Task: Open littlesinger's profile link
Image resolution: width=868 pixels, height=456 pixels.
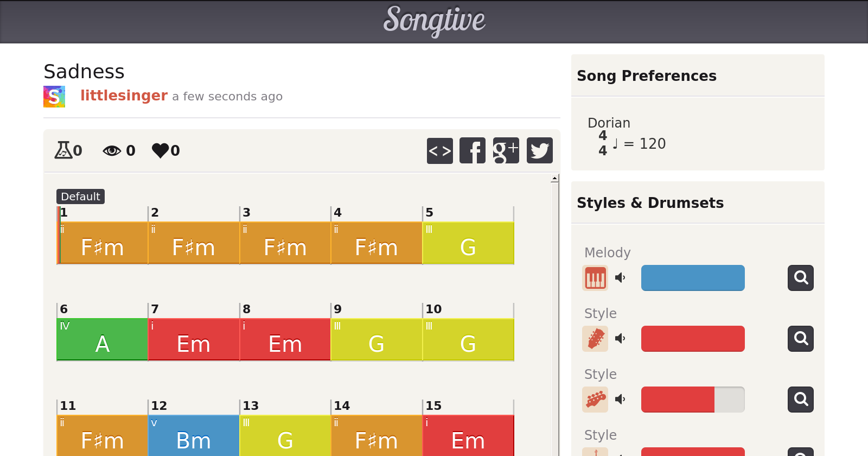Action: [x=124, y=96]
